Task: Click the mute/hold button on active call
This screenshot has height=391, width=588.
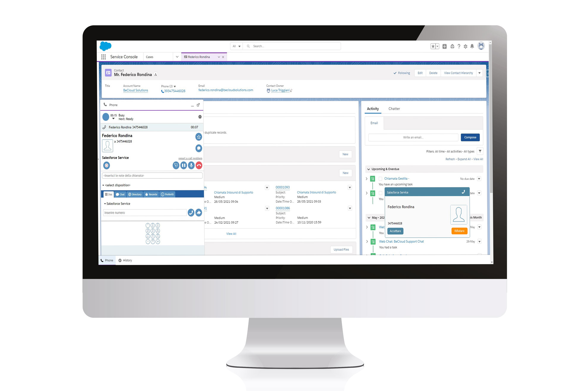Action: point(184,166)
